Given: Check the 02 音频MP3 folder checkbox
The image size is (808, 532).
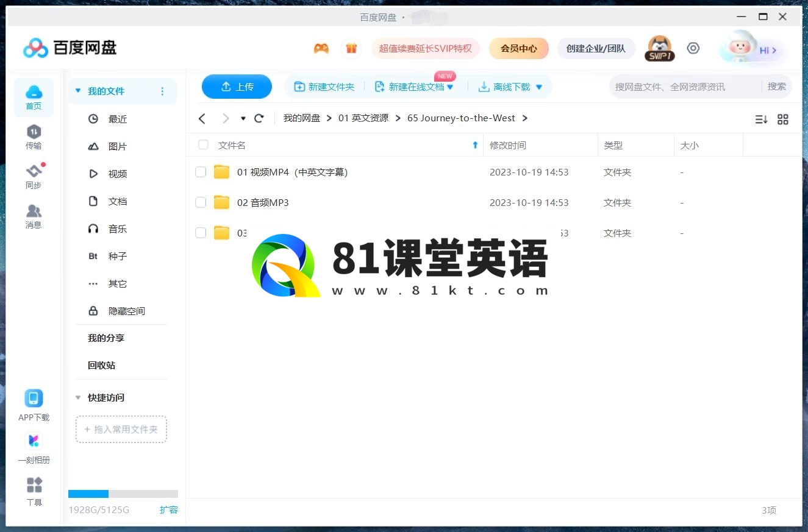Looking at the screenshot, I should click(201, 202).
